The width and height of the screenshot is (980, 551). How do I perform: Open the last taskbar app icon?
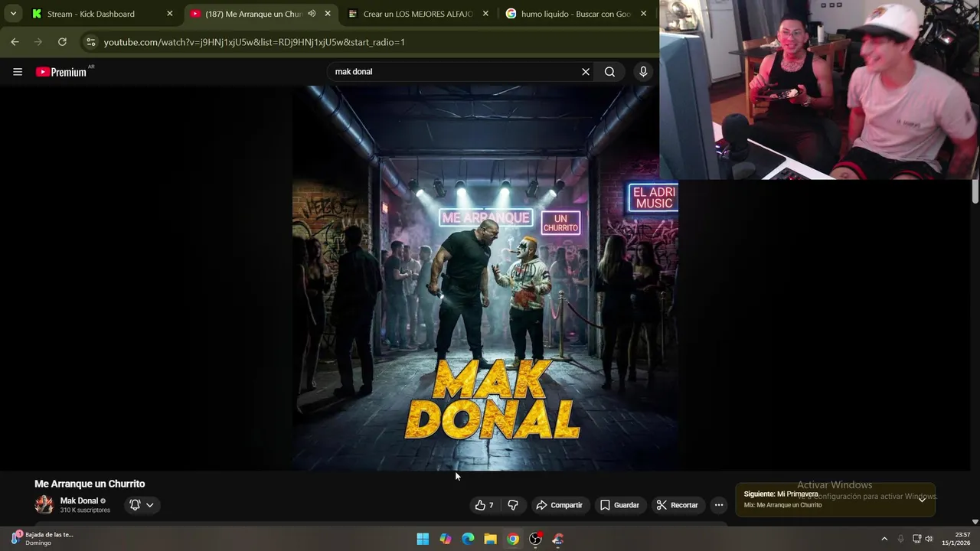tap(558, 539)
